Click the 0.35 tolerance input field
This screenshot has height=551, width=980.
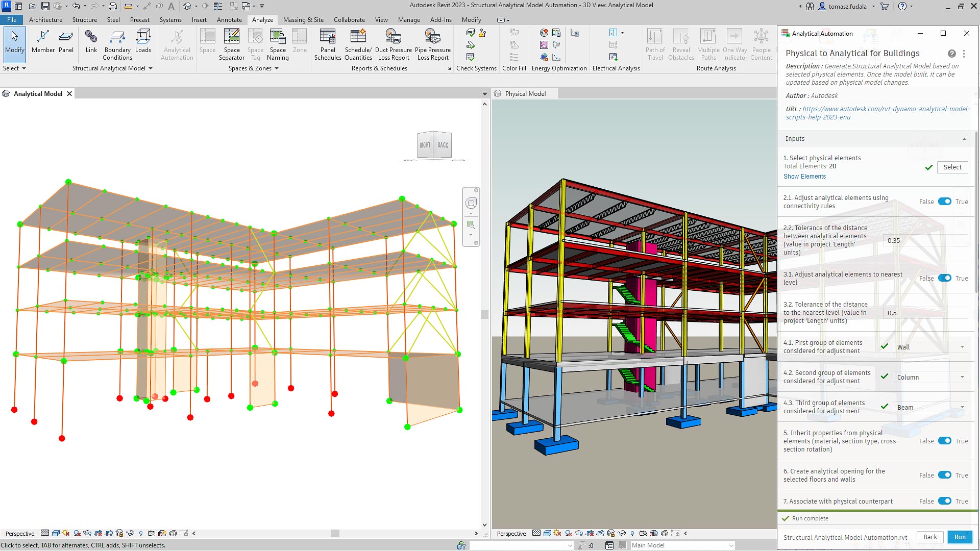[925, 240]
